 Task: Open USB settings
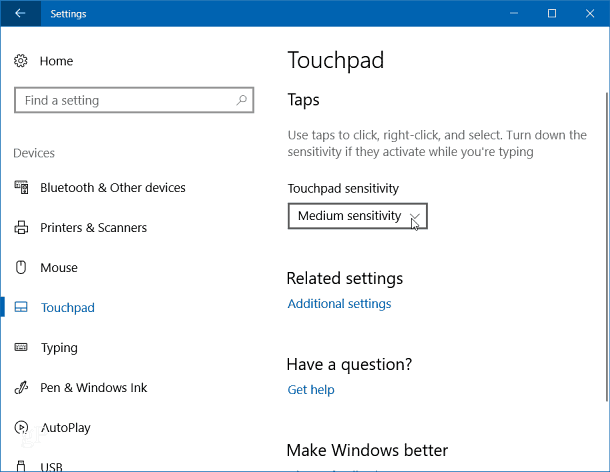[51, 466]
